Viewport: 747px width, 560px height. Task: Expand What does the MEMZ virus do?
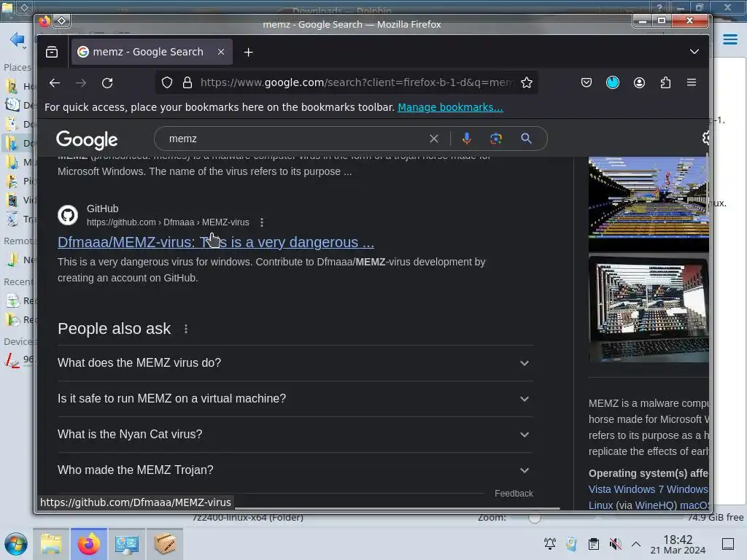point(295,363)
